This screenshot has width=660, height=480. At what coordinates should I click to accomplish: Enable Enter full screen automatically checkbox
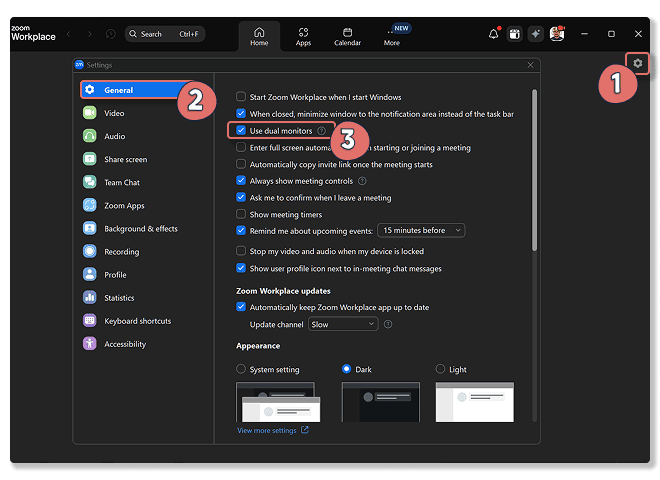(x=241, y=147)
